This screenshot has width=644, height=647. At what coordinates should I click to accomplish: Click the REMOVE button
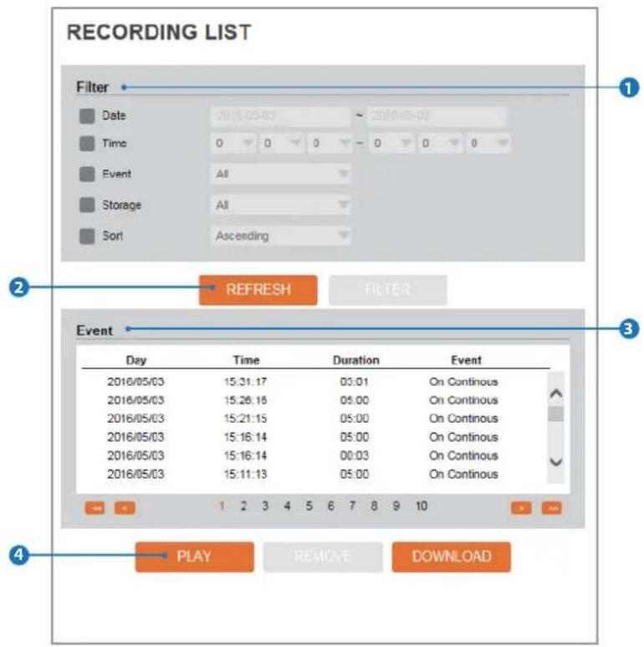tap(323, 557)
